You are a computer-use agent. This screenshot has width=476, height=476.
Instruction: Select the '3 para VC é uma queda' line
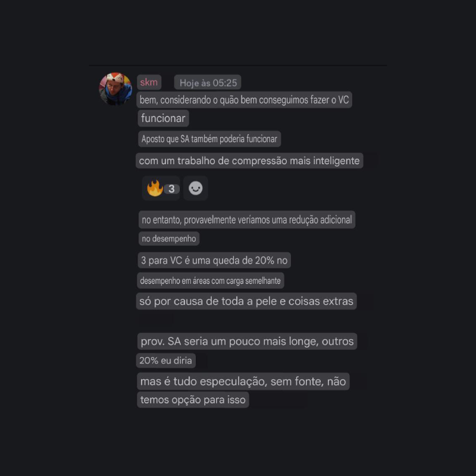[214, 260]
